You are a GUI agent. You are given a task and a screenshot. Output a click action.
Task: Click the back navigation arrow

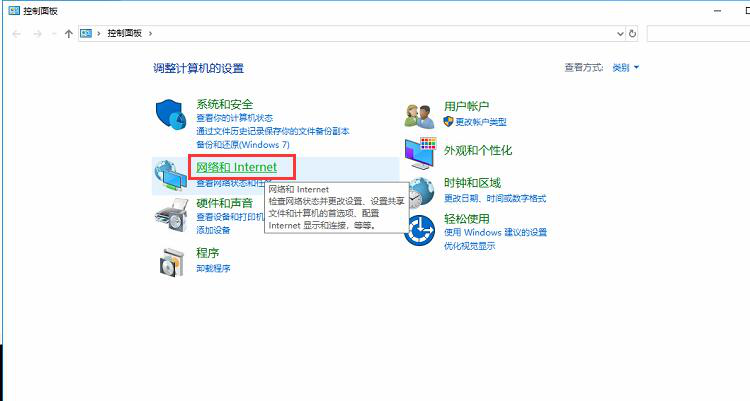16,33
